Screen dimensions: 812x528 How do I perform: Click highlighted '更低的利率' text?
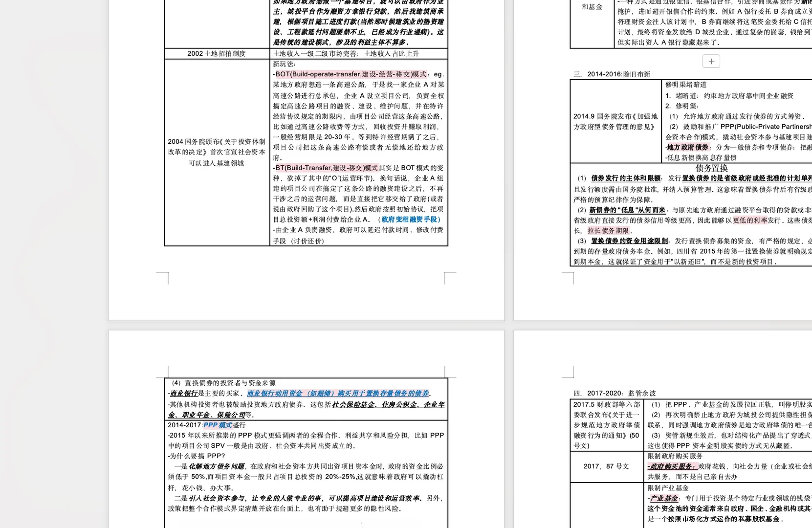[750, 220]
